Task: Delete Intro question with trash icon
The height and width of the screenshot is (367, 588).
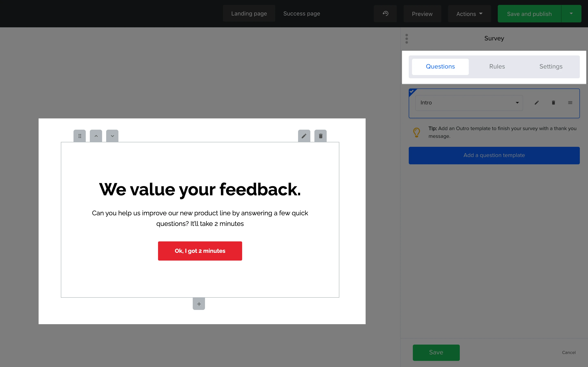Action: (553, 103)
